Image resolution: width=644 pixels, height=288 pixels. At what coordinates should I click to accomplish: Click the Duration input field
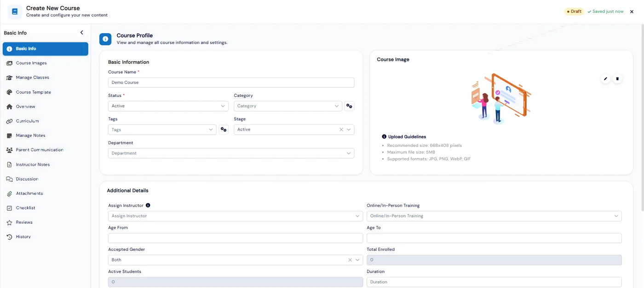point(494,282)
